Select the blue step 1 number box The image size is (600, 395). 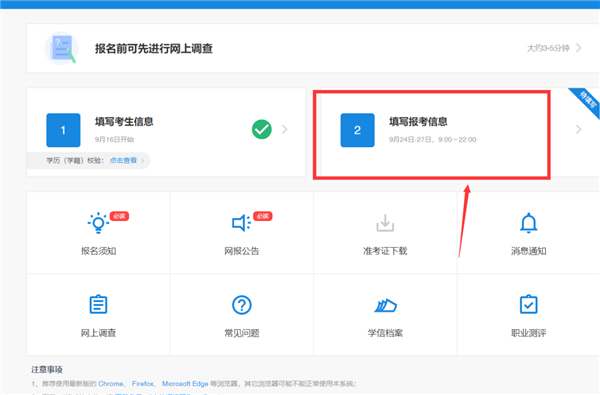[63, 130]
